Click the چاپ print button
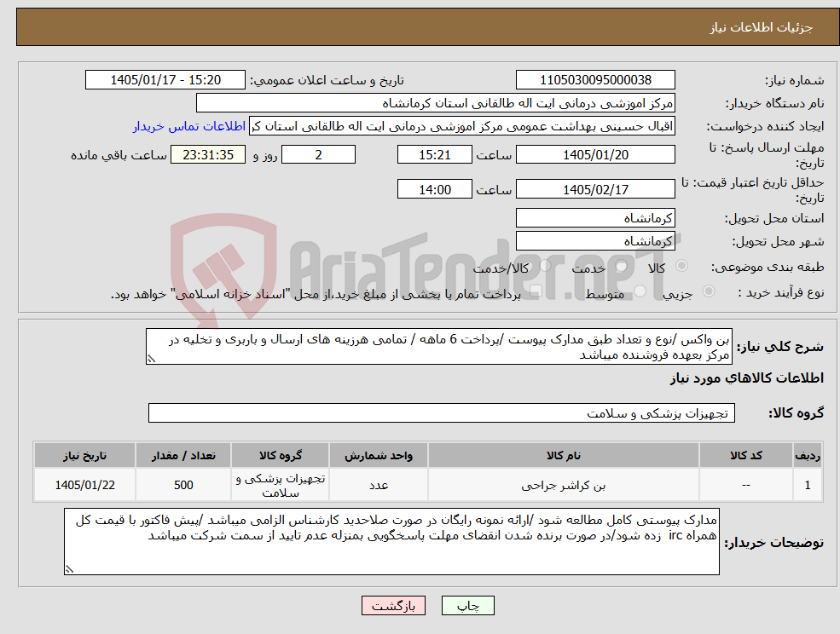This screenshot has height=634, width=840. 467,606
